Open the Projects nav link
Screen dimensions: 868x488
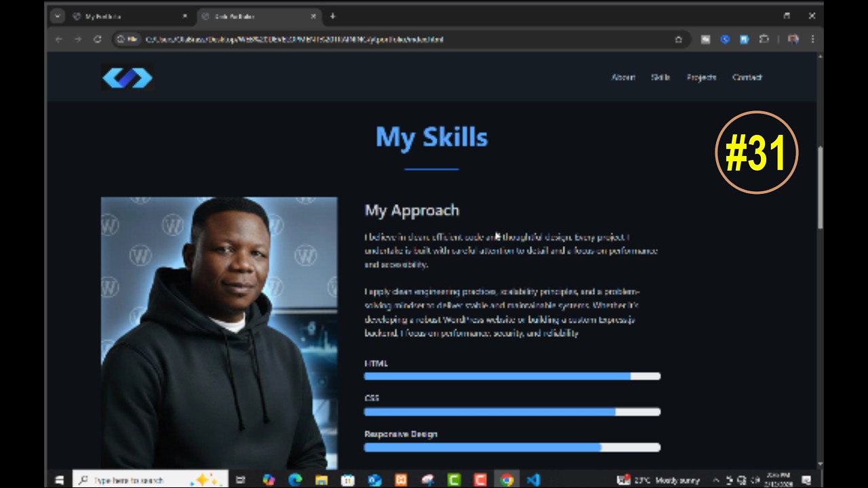[x=701, y=77]
